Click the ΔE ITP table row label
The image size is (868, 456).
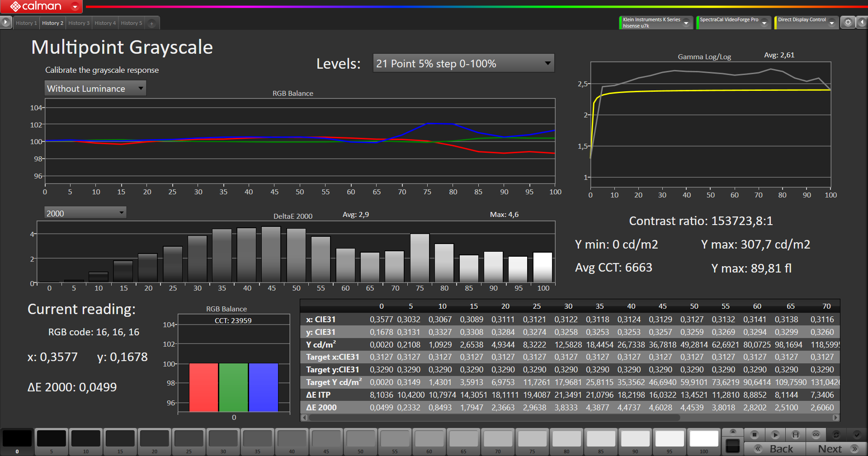click(318, 395)
